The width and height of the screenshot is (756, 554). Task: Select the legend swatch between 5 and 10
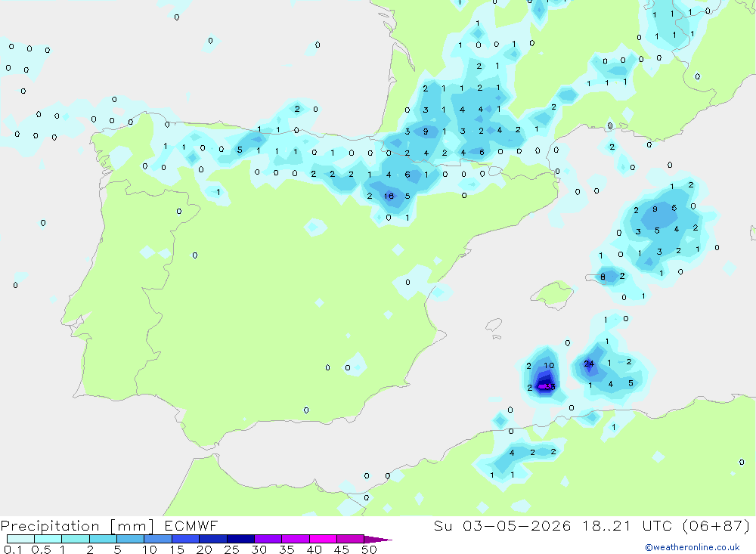130,539
